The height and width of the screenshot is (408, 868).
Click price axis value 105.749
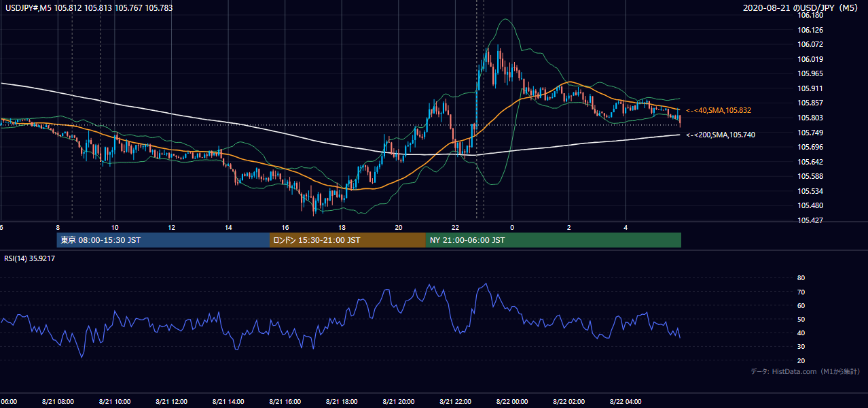point(810,133)
